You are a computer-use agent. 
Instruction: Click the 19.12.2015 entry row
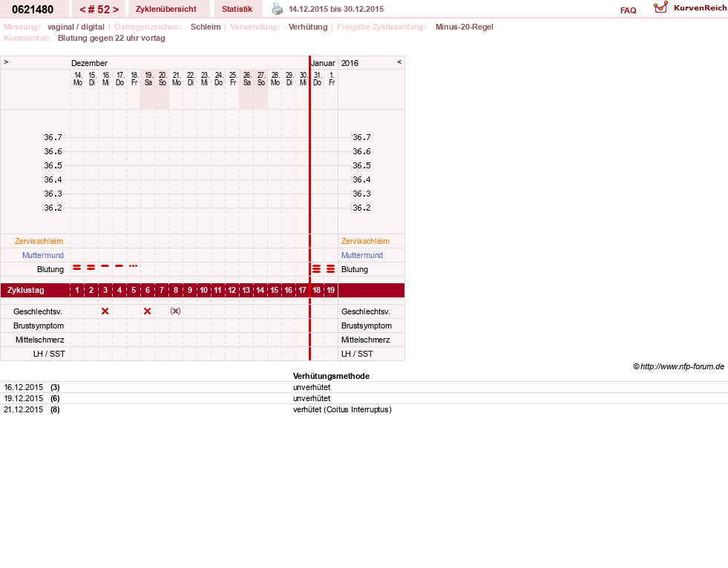click(364, 398)
